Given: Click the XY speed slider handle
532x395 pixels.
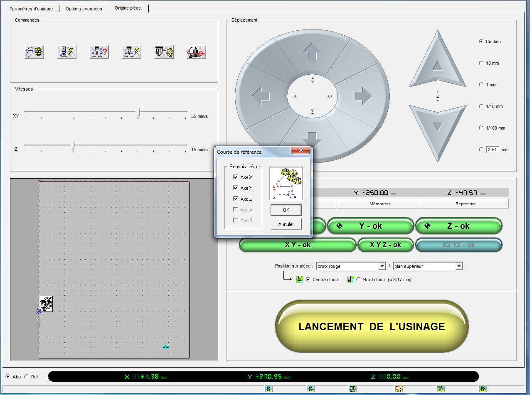Looking at the screenshot, I should (139, 112).
